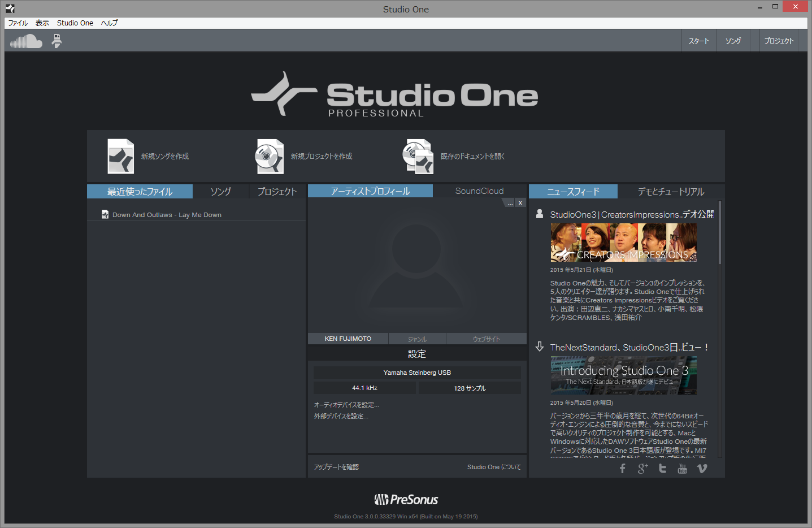Click the new song document icon
Screen dimensions: 812x528
[x=121, y=156]
